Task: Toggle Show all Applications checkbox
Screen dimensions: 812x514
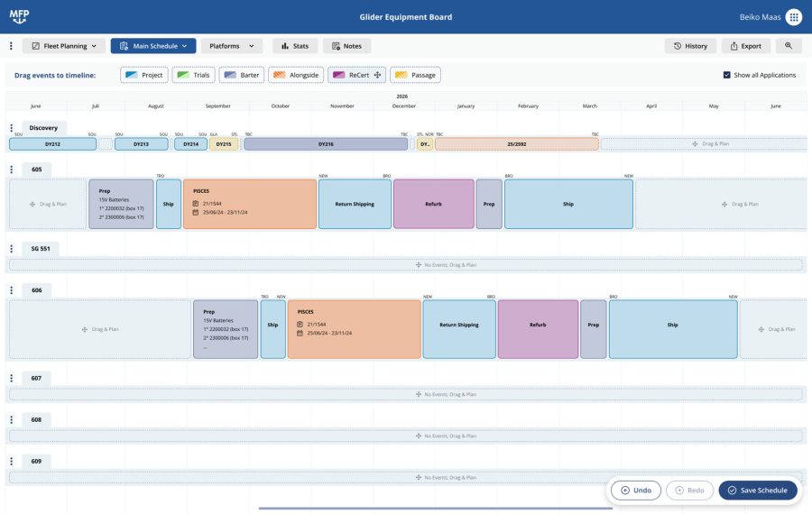Action: [x=727, y=75]
